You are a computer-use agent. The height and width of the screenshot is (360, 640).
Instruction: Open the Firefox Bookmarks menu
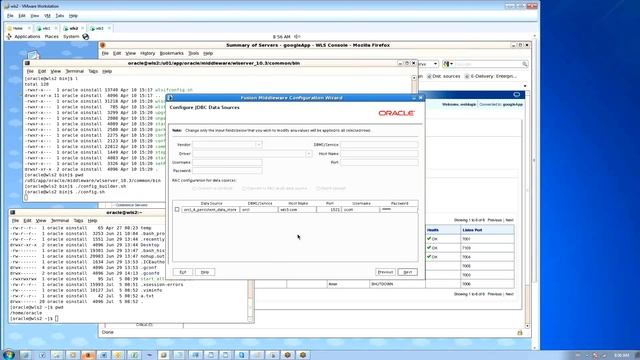[x=171, y=53]
